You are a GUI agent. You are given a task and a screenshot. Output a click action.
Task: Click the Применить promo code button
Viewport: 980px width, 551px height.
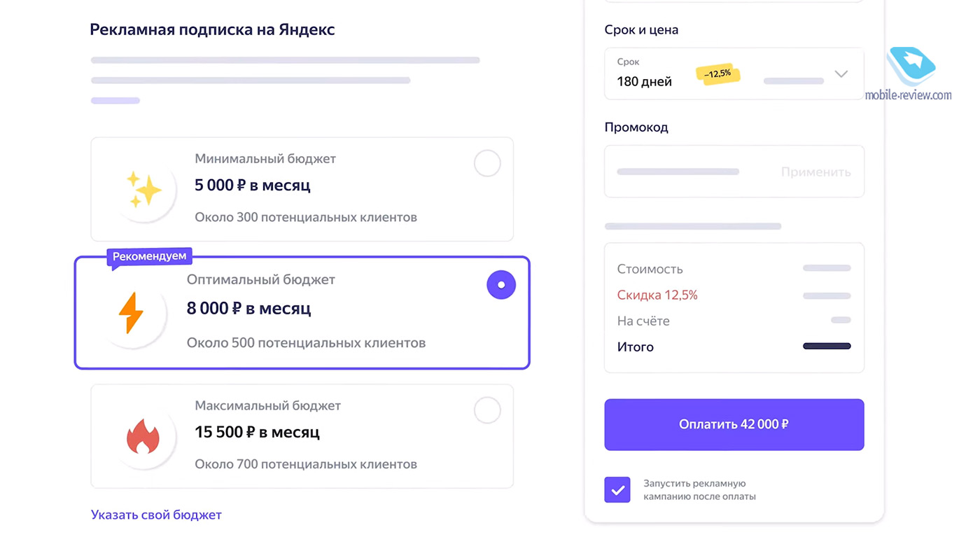816,172
